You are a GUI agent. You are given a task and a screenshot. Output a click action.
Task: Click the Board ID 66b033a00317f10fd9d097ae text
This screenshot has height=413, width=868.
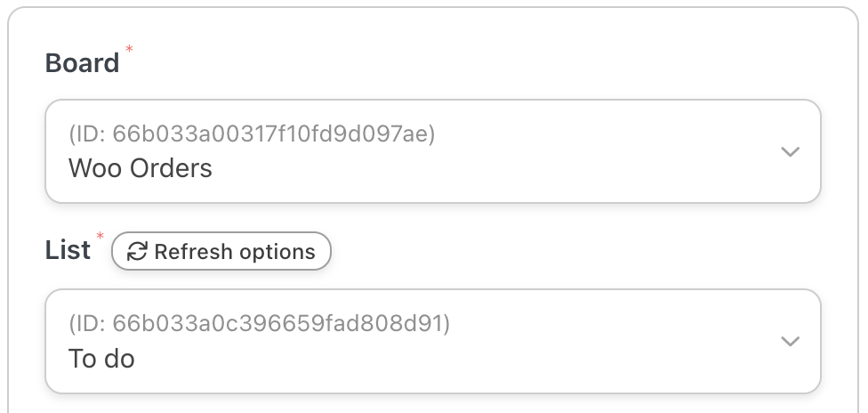pos(251,134)
